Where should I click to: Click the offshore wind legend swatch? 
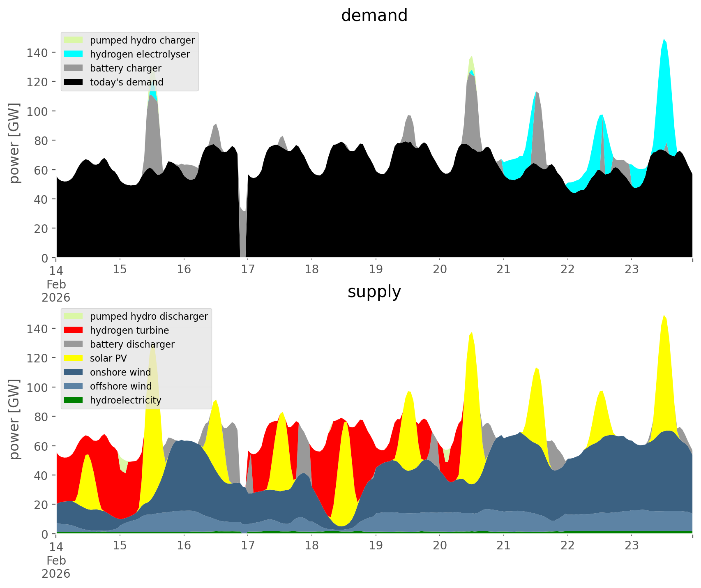click(74, 386)
